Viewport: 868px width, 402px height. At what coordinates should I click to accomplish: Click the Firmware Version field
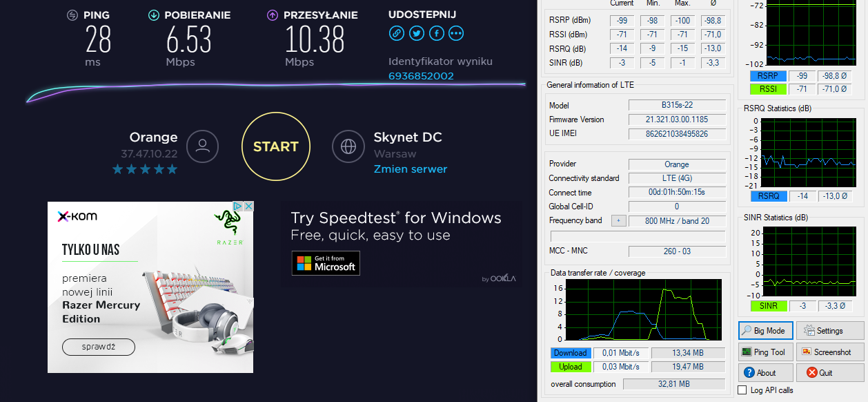click(677, 119)
